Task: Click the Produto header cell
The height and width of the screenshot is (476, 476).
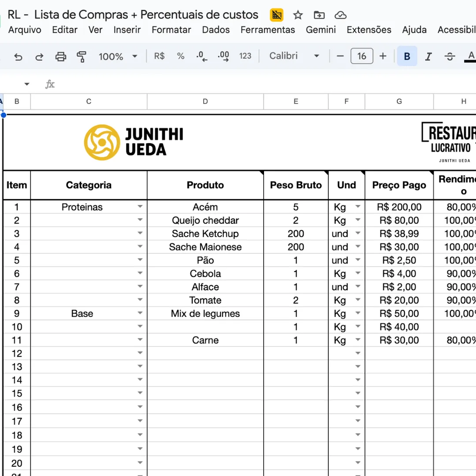Action: [205, 185]
